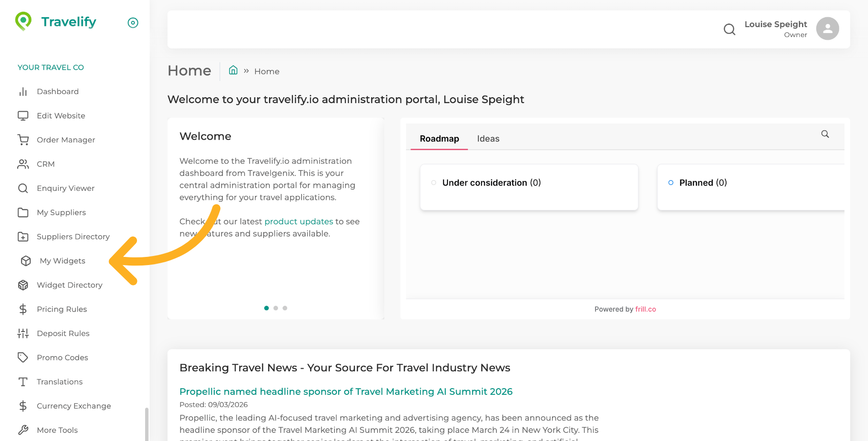Switch to the Ideas tab
The height and width of the screenshot is (441, 868).
point(488,138)
